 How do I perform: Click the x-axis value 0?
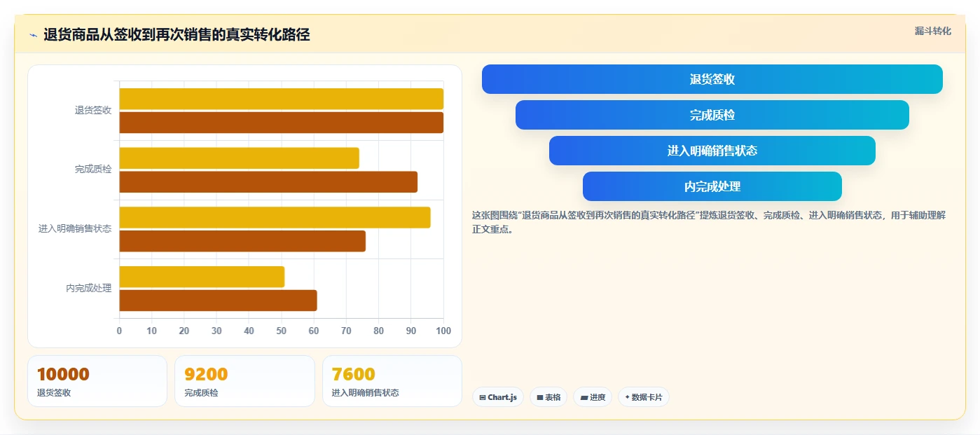119,331
